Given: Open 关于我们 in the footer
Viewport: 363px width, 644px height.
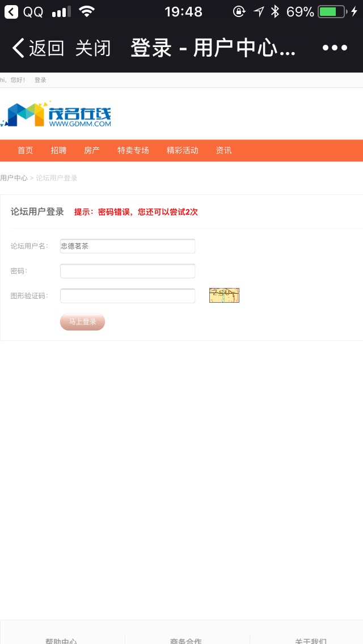Looking at the screenshot, I should (x=311, y=641).
